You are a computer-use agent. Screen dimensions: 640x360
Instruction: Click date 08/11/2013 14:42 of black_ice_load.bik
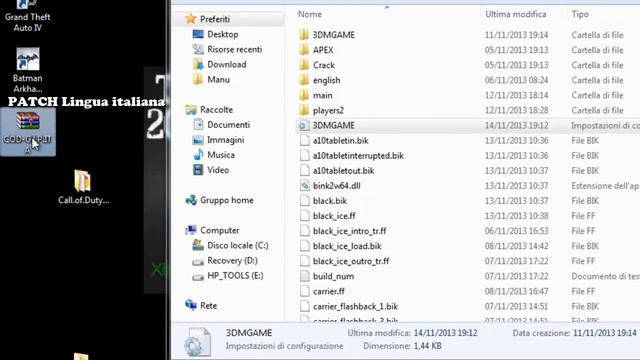tap(516, 246)
